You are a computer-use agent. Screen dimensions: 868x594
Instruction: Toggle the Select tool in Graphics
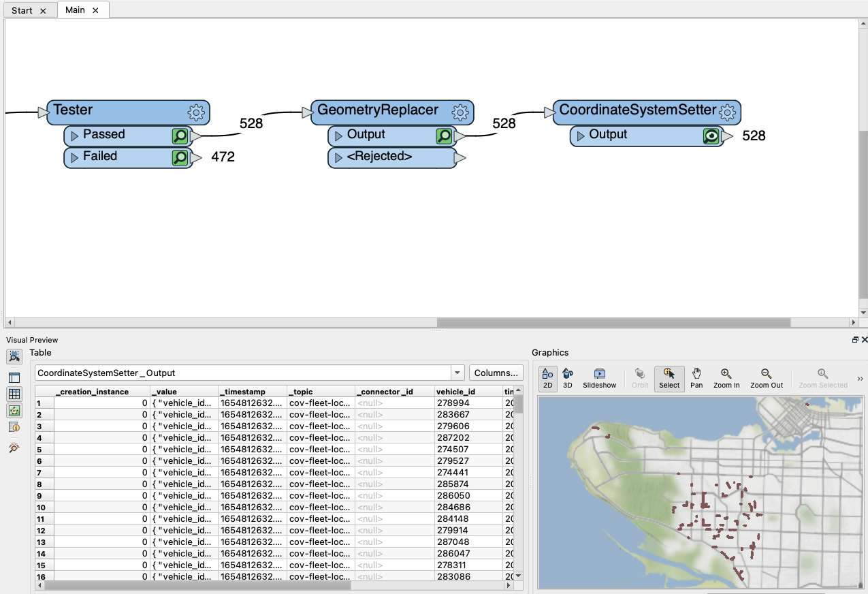click(x=669, y=379)
